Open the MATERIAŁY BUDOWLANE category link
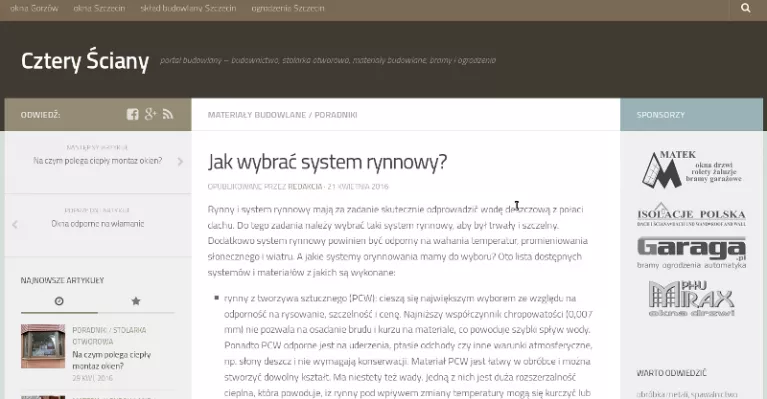Viewport: 767px width, 399px height. click(x=257, y=115)
